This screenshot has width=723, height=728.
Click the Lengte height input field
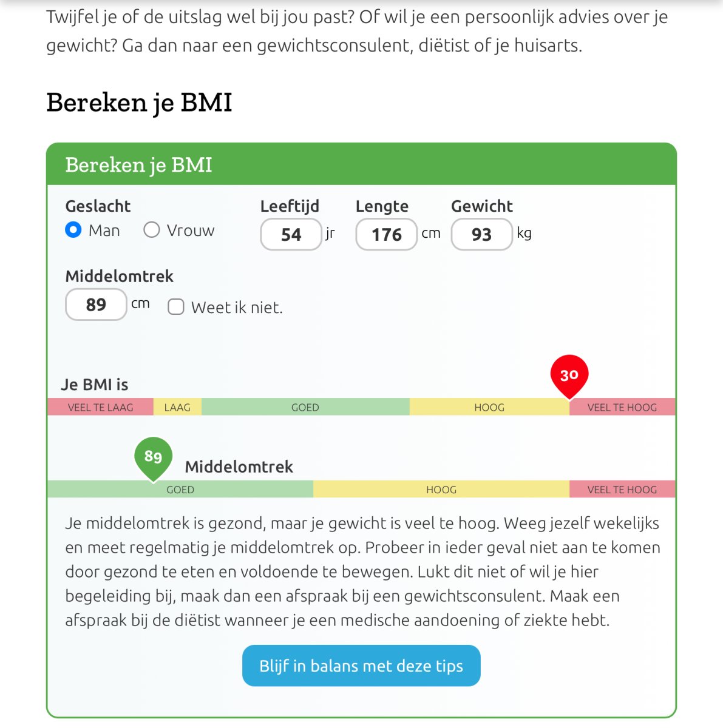pos(386,234)
